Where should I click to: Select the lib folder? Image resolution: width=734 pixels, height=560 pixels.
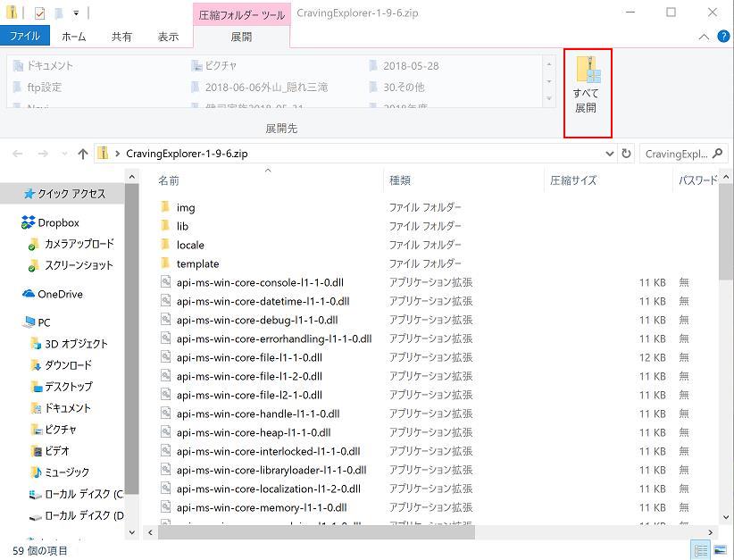click(x=182, y=227)
